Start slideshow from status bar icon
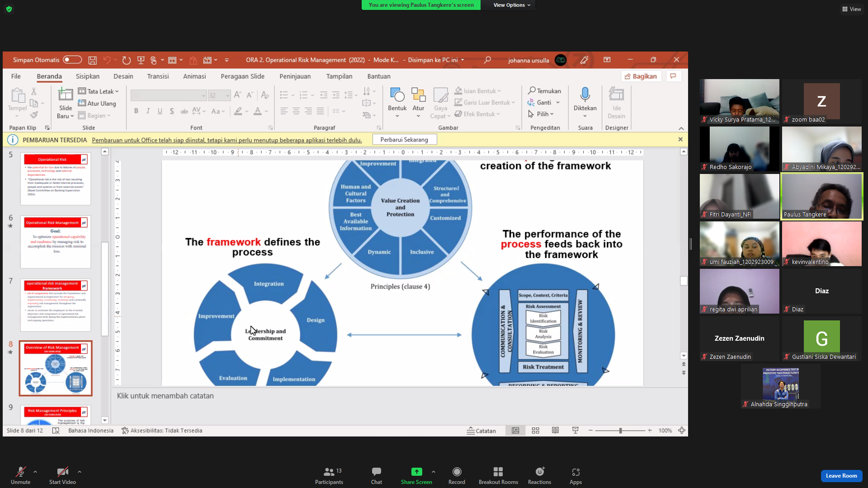 click(x=575, y=431)
